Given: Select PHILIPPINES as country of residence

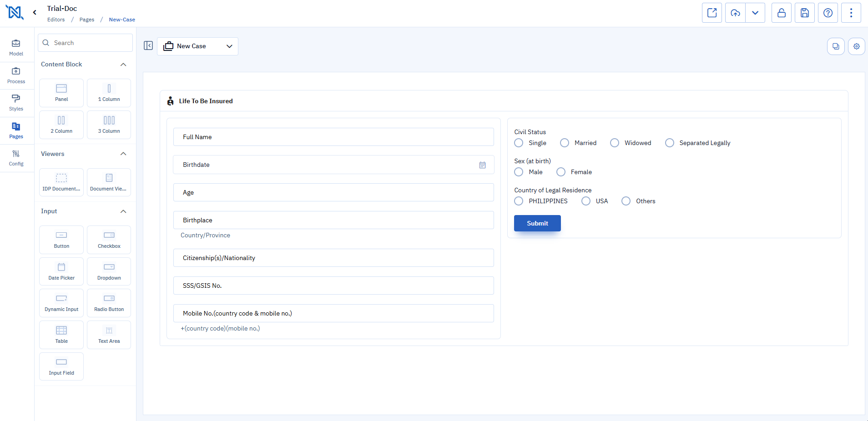Looking at the screenshot, I should [519, 201].
